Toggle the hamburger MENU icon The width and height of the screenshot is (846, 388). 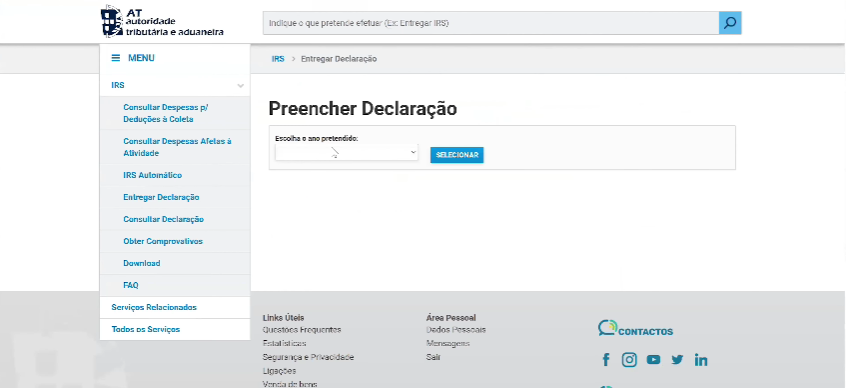[115, 58]
